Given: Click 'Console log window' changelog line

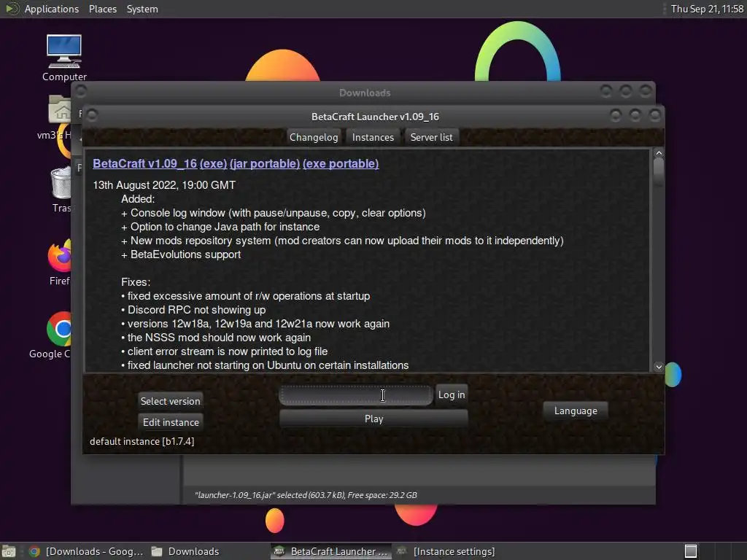Looking at the screenshot, I should 273,213.
